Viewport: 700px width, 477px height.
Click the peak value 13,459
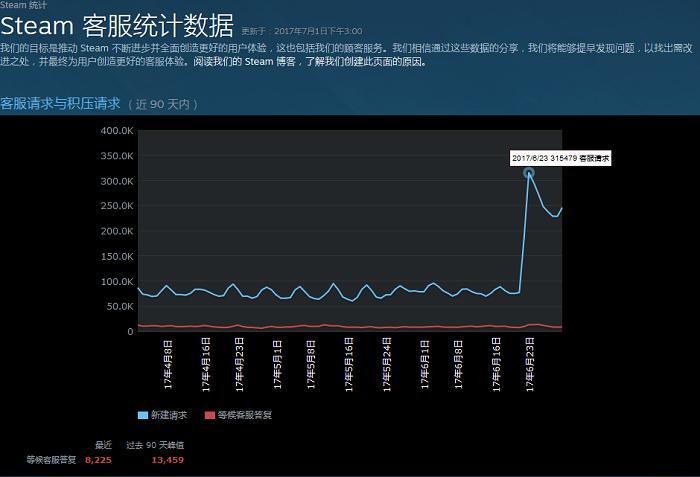[167, 460]
